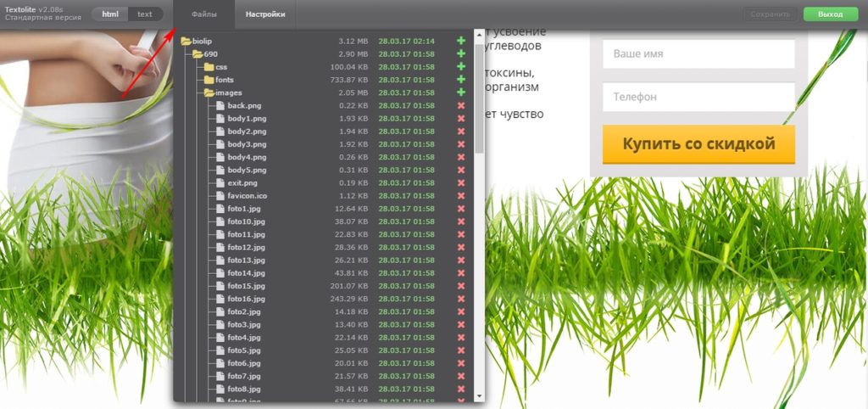Click the 201.07 KB size value
This screenshot has width=868, height=409.
click(x=348, y=286)
